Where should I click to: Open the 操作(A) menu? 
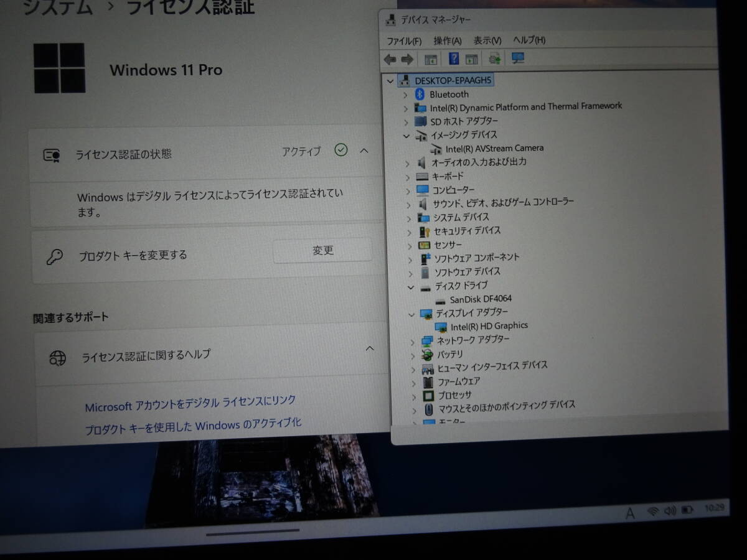[448, 40]
